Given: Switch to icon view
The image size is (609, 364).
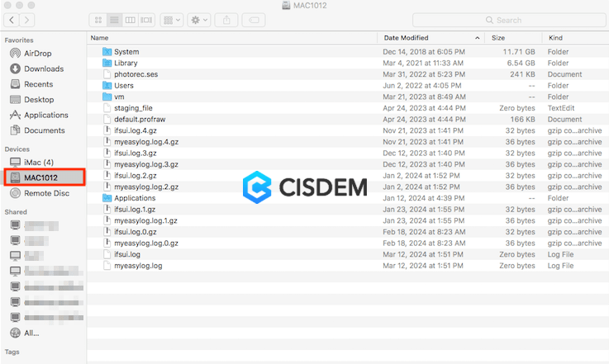Looking at the screenshot, I should (98, 20).
